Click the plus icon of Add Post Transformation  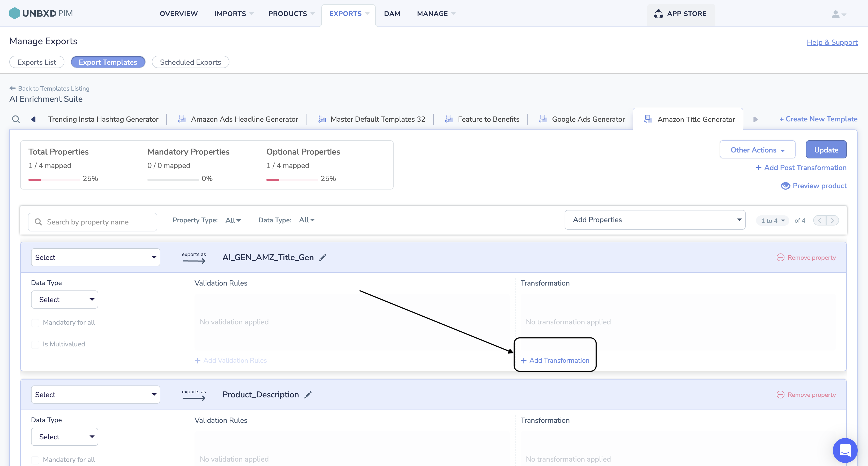pos(759,168)
